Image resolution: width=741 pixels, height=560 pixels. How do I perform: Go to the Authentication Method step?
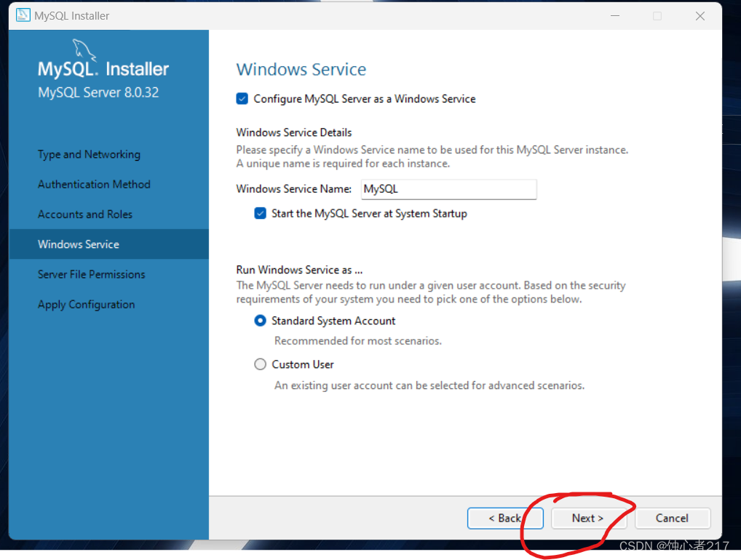pos(94,184)
